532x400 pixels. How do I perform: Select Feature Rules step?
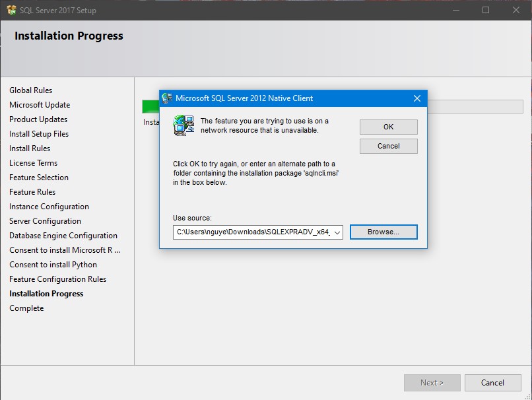[x=32, y=192]
